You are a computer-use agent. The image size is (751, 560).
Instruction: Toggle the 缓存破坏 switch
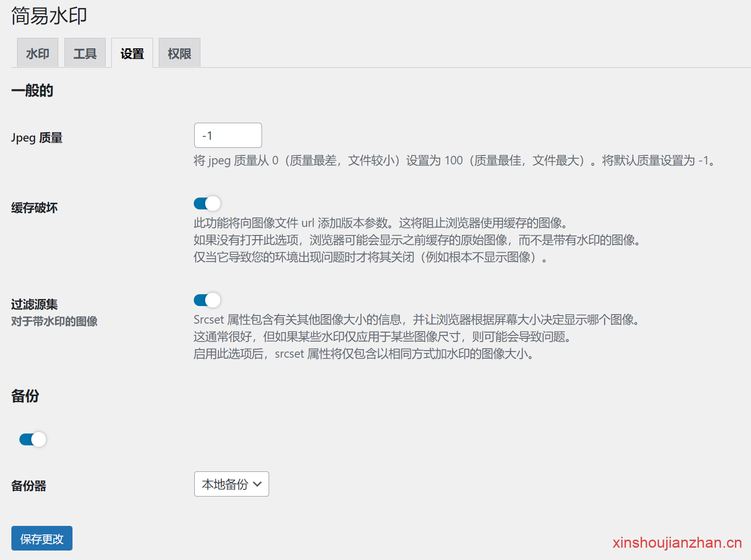pos(207,203)
